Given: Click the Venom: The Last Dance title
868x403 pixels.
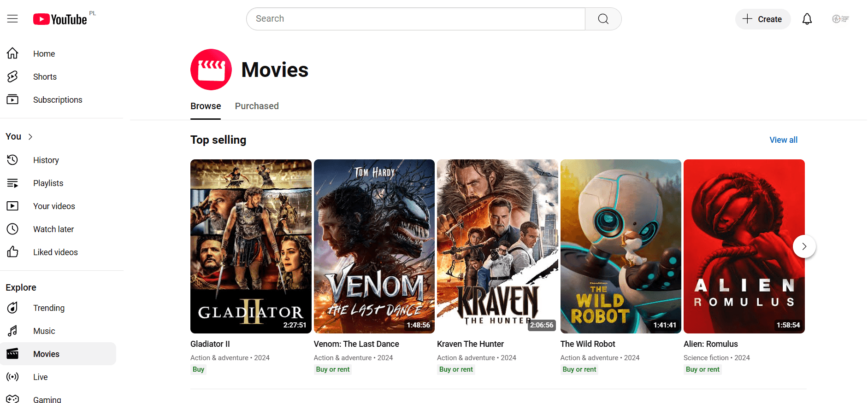Looking at the screenshot, I should 356,344.
